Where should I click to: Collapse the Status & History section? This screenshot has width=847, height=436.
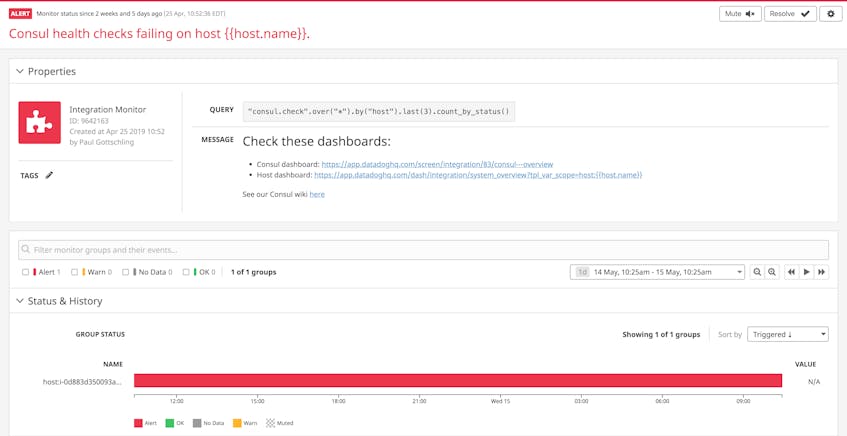20,301
